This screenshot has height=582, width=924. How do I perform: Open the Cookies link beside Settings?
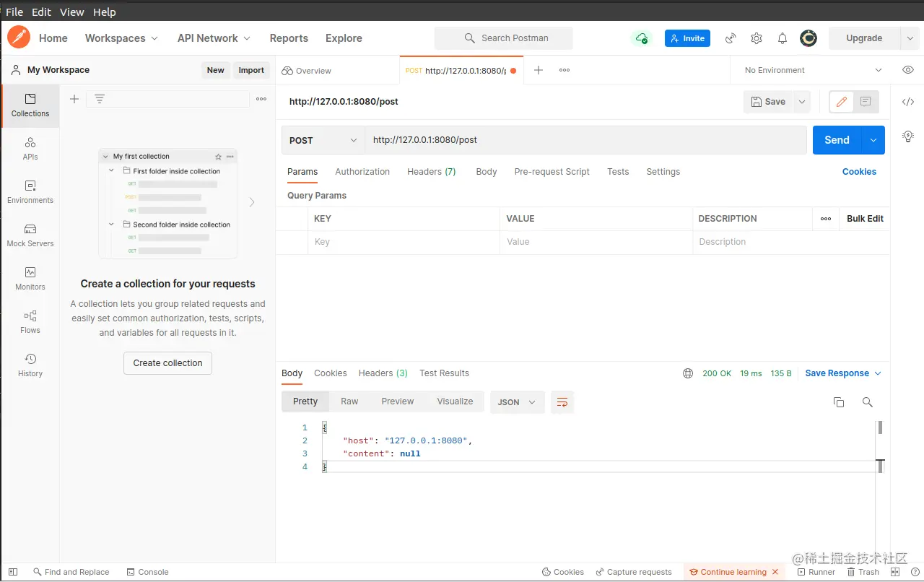(x=859, y=172)
